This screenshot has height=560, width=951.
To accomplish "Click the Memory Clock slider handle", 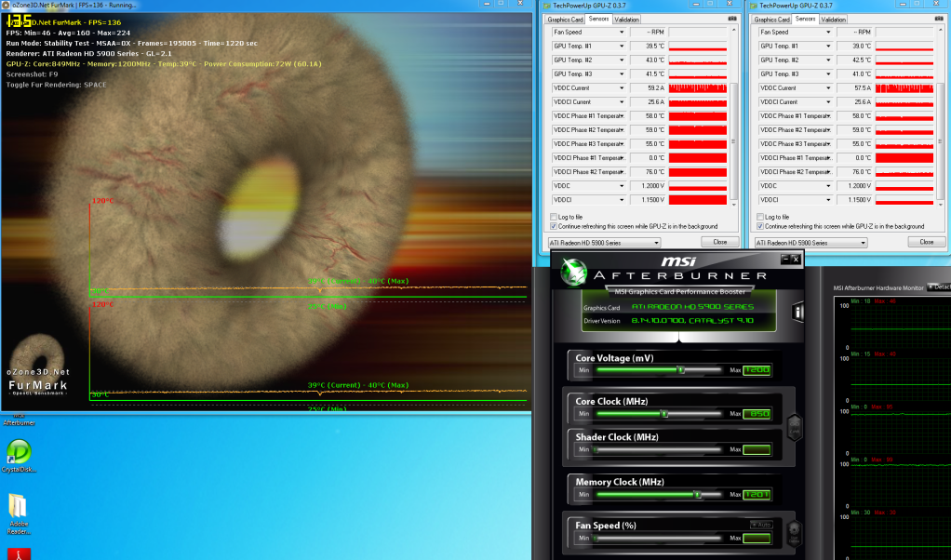I will point(698,495).
